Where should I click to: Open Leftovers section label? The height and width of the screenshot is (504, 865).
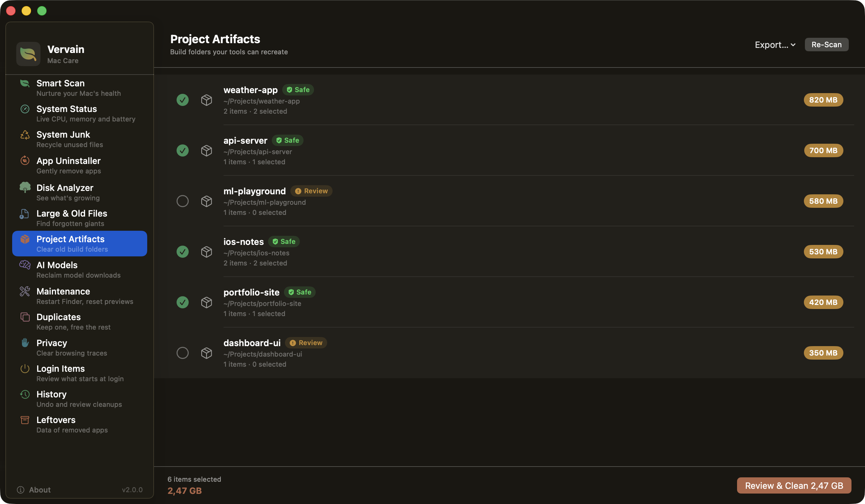56,420
